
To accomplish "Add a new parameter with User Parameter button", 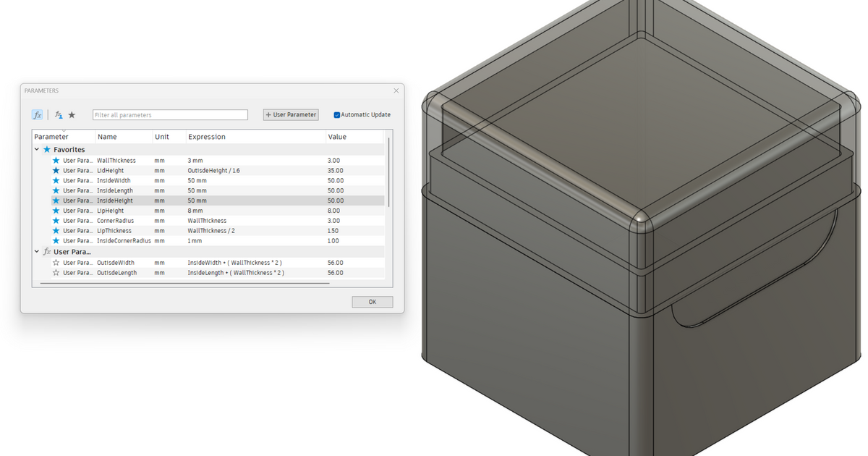I will pyautogui.click(x=290, y=114).
